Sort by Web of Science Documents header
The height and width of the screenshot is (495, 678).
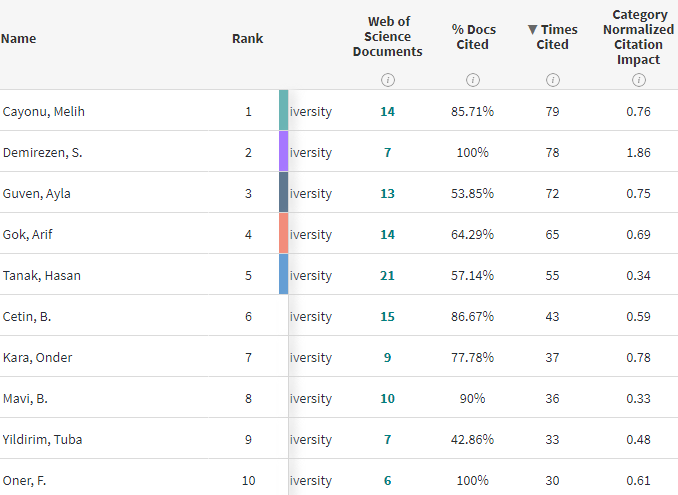[x=388, y=37]
